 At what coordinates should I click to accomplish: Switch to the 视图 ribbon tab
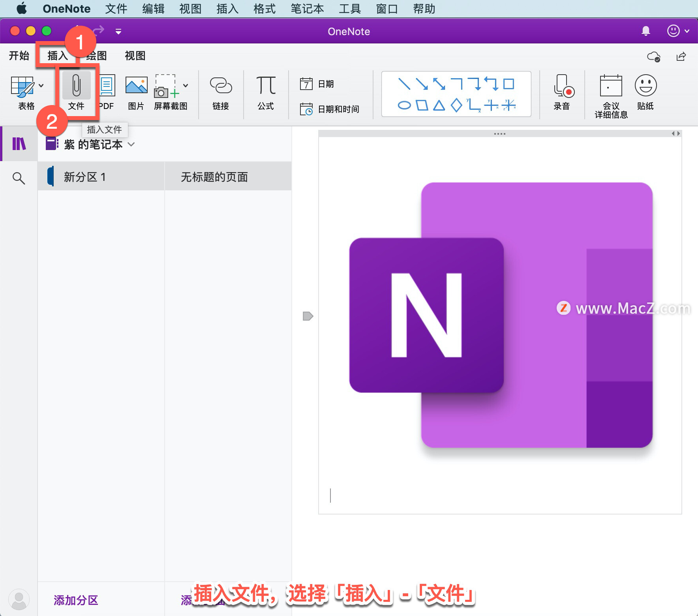[x=135, y=56]
